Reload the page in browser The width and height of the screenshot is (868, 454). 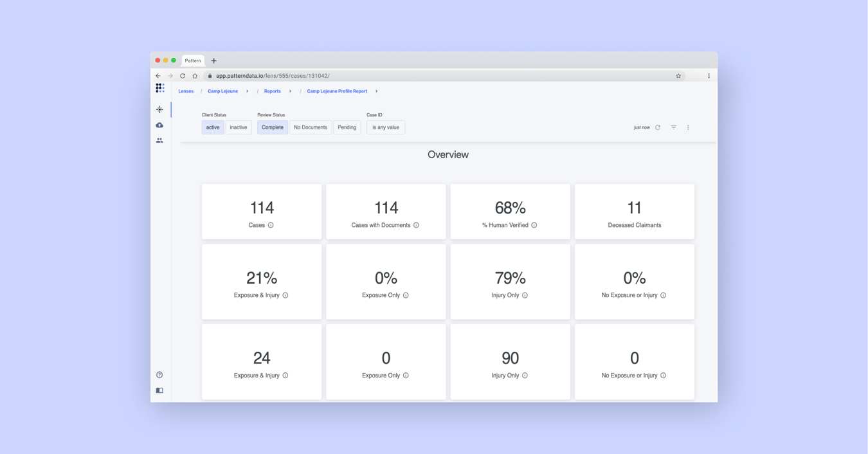(x=183, y=76)
